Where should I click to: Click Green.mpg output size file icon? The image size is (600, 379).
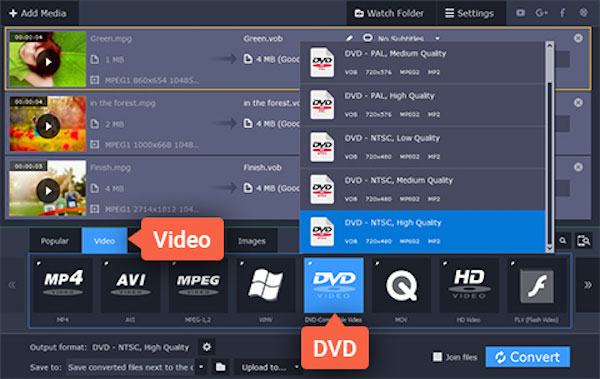(248, 59)
